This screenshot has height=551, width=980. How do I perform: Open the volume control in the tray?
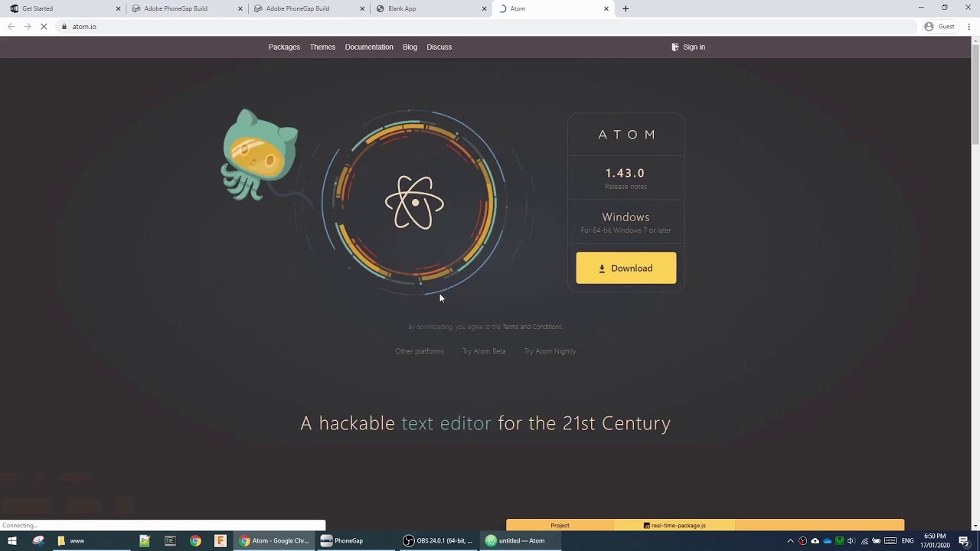(851, 541)
